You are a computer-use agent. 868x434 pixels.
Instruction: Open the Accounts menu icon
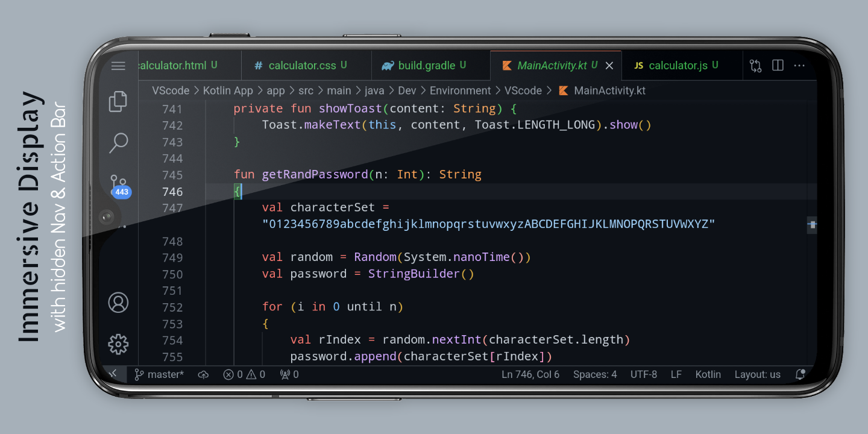coord(118,303)
